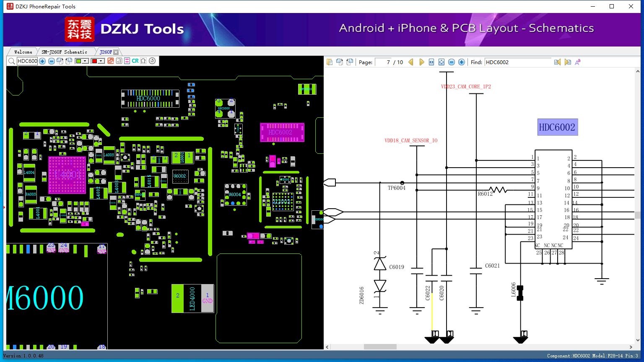
Task: Click the red color swatch
Action: [94, 61]
